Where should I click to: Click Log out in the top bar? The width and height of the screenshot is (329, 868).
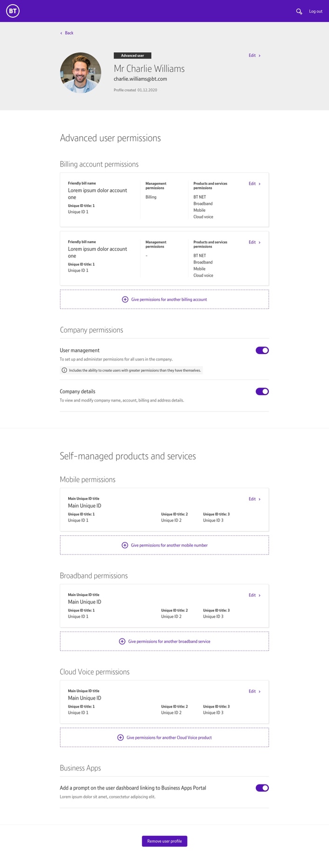(x=315, y=11)
